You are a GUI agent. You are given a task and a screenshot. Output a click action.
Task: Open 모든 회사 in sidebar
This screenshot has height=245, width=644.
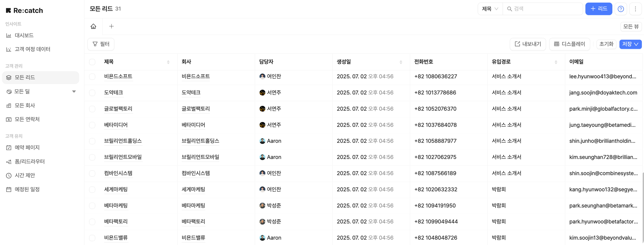[25, 105]
